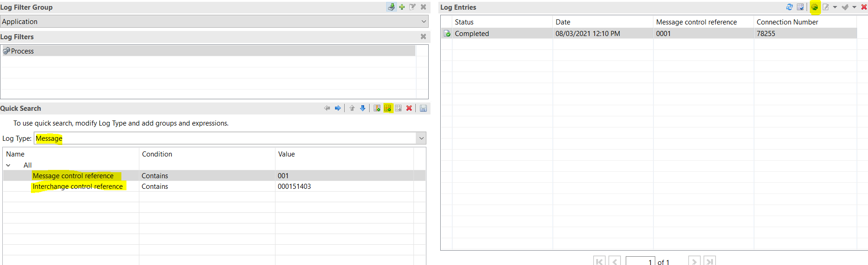Image resolution: width=868 pixels, height=265 pixels.
Task: Click Contains condition for Message control reference
Action: point(155,175)
